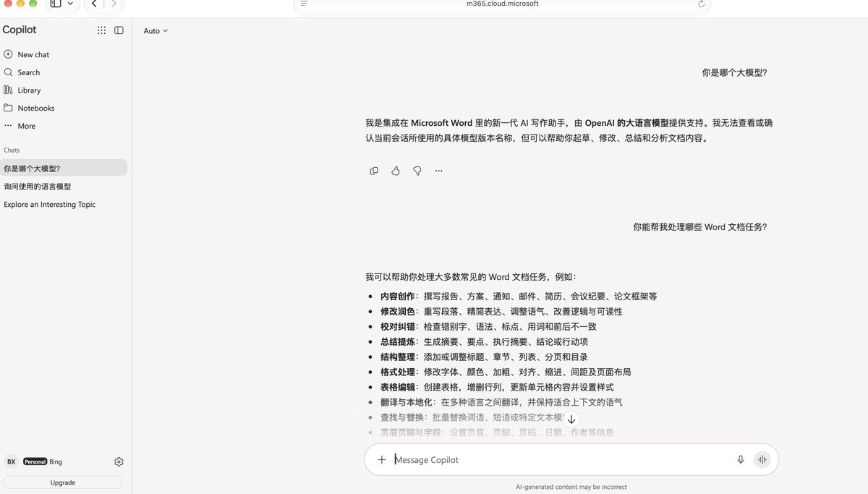Click the Search magnifier icon
The height and width of the screenshot is (494, 868).
[9, 72]
